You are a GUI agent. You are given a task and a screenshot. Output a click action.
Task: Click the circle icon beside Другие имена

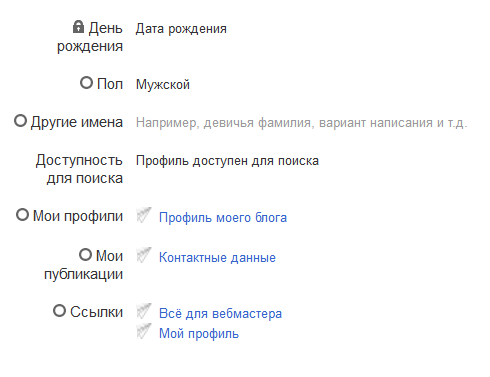click(20, 121)
